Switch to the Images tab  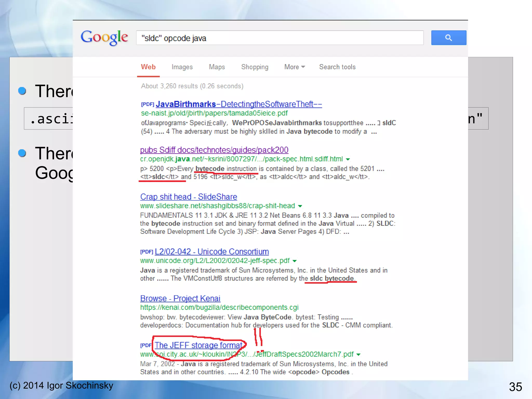pos(182,67)
